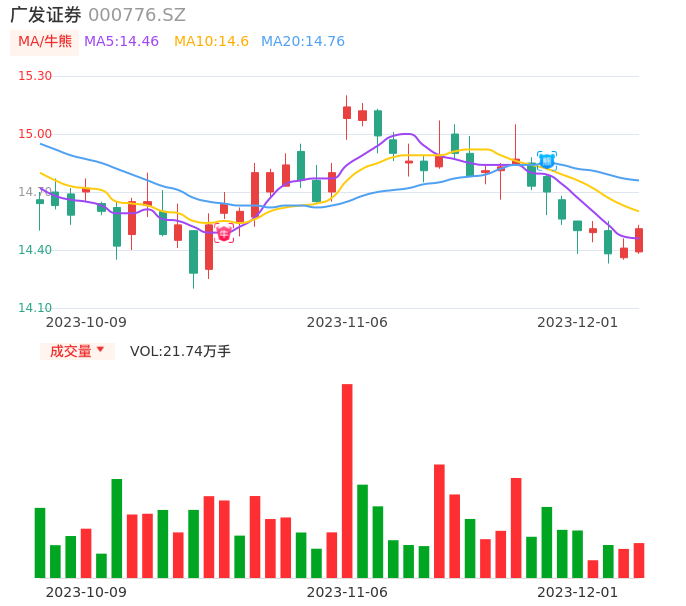Select the MA/牛熊 indicator button
The image size is (686, 606).
point(44,42)
